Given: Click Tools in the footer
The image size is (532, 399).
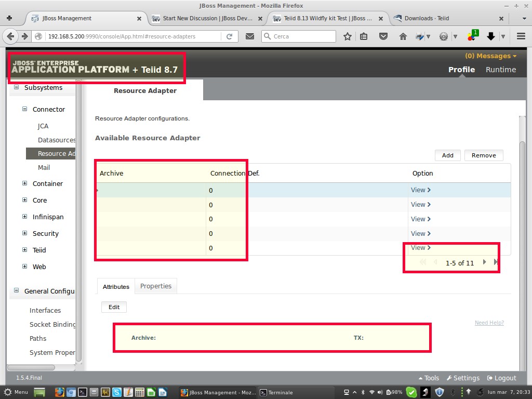Looking at the screenshot, I should pyautogui.click(x=429, y=378).
